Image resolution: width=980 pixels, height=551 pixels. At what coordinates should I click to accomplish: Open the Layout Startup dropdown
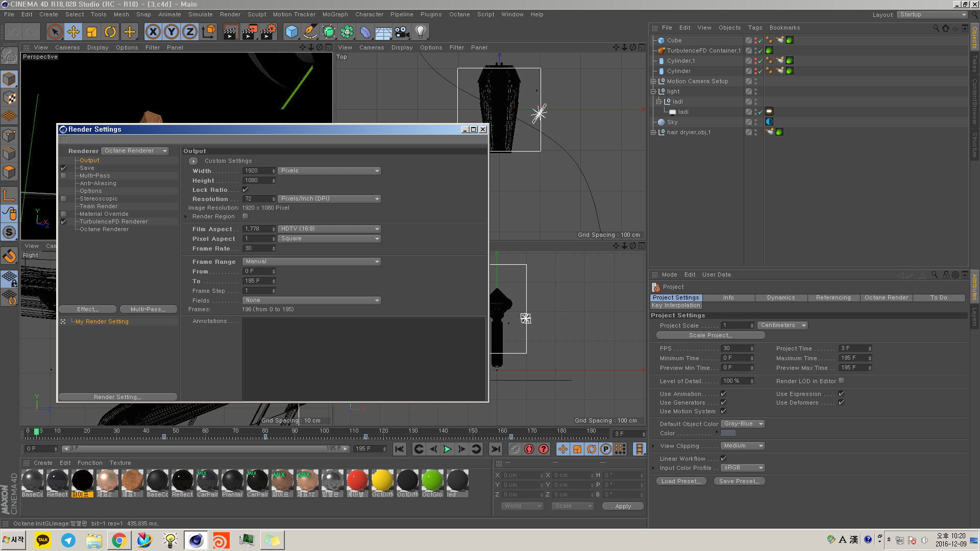click(x=932, y=15)
